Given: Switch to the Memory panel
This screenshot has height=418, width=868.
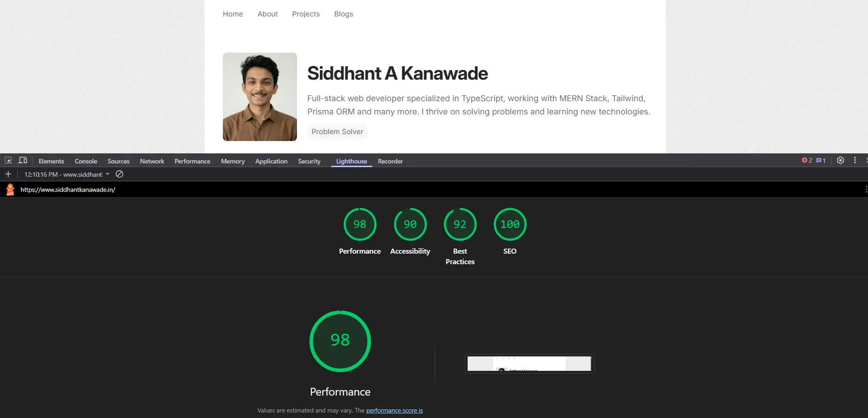Looking at the screenshot, I should click(232, 161).
